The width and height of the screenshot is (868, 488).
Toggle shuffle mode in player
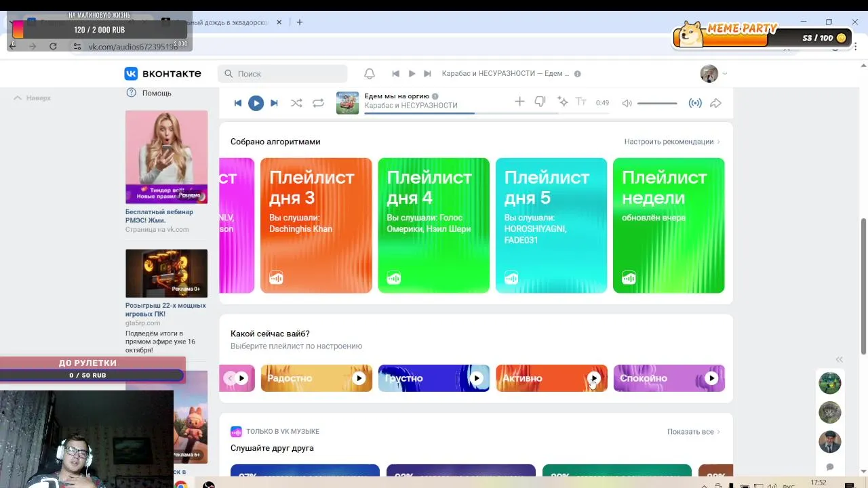(x=296, y=103)
